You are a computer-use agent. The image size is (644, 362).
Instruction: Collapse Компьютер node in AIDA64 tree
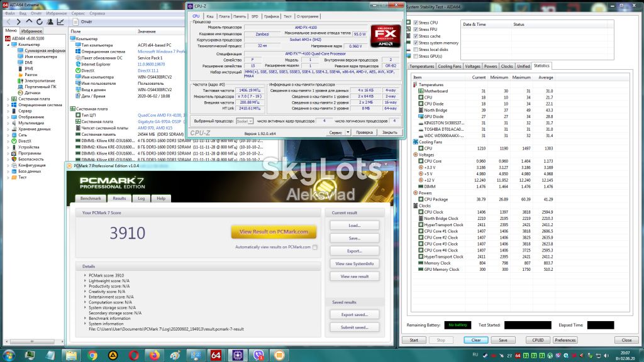(8, 45)
